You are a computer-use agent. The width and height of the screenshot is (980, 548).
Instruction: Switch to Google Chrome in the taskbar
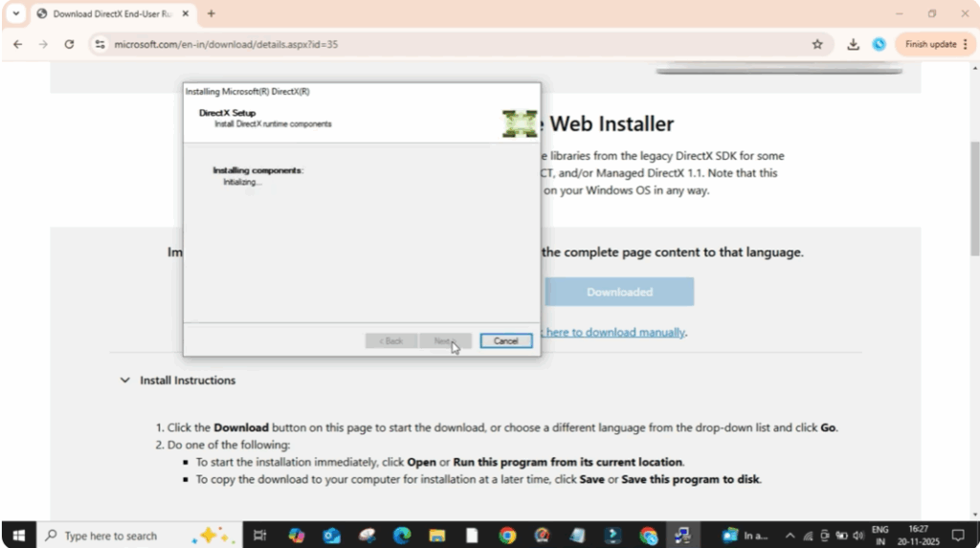pos(507,536)
